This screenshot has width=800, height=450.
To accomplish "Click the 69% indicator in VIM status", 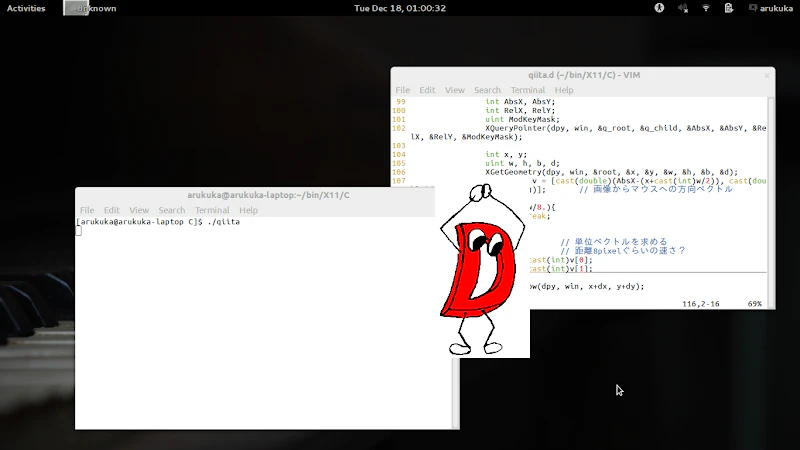I will (755, 304).
